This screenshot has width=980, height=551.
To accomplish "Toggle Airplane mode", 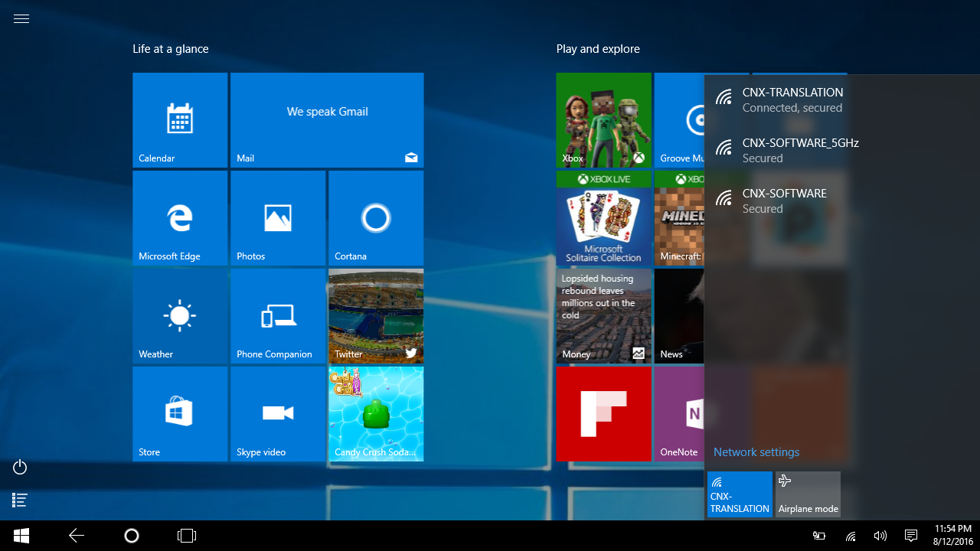I will [808, 494].
